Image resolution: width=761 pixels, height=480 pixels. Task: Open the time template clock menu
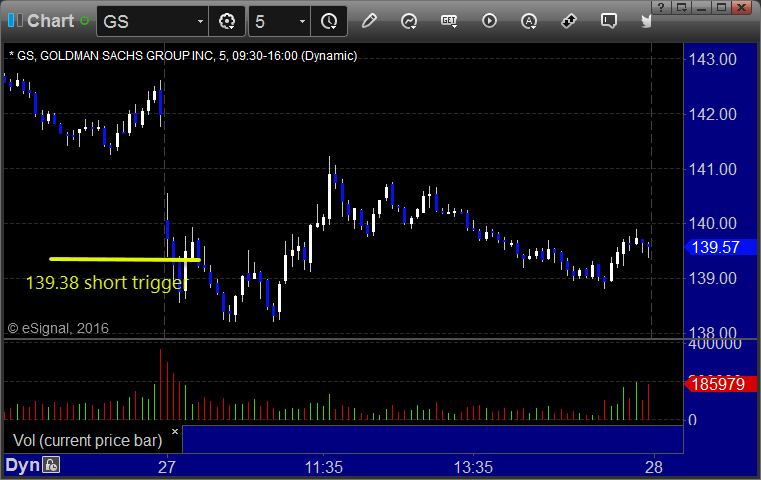(x=329, y=21)
